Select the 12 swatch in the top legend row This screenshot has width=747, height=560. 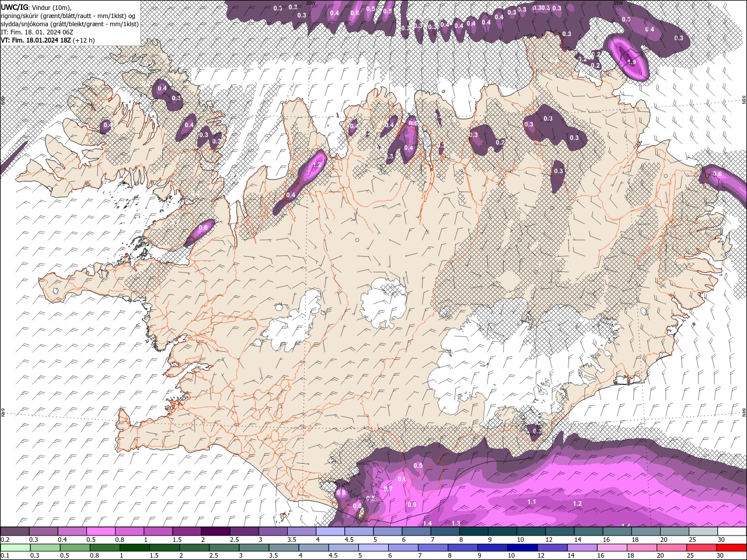click(560, 531)
